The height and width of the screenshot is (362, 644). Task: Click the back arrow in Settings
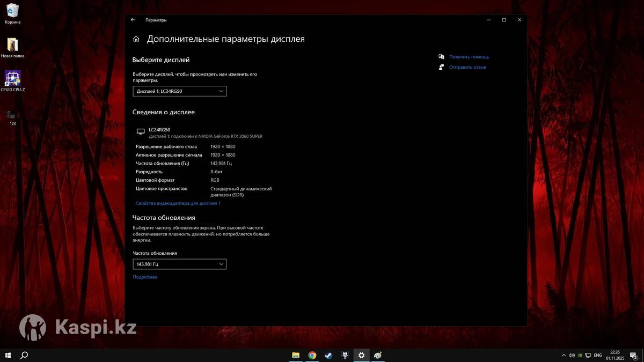133,20
